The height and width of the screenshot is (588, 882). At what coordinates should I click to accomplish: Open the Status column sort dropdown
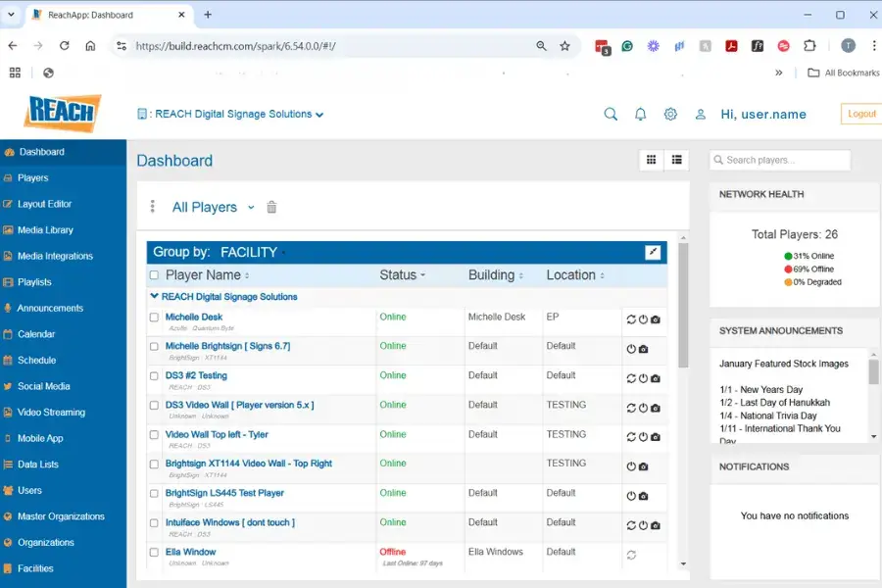[422, 275]
